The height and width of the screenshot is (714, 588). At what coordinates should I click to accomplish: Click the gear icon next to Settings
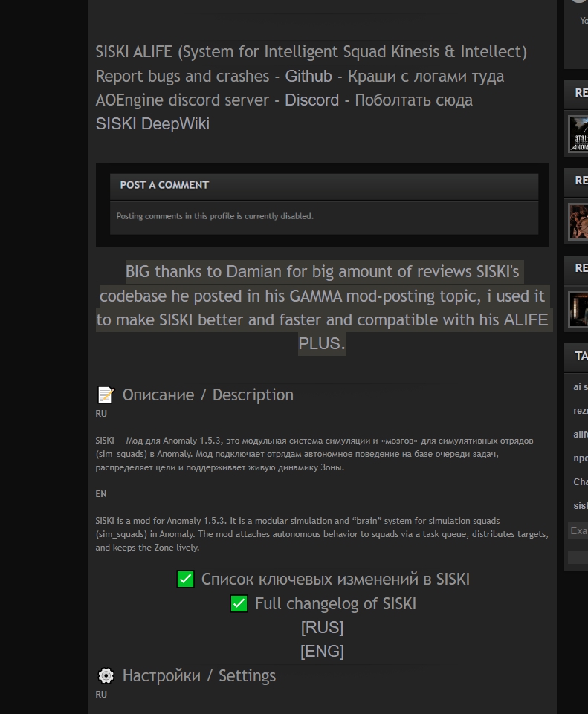coord(106,675)
